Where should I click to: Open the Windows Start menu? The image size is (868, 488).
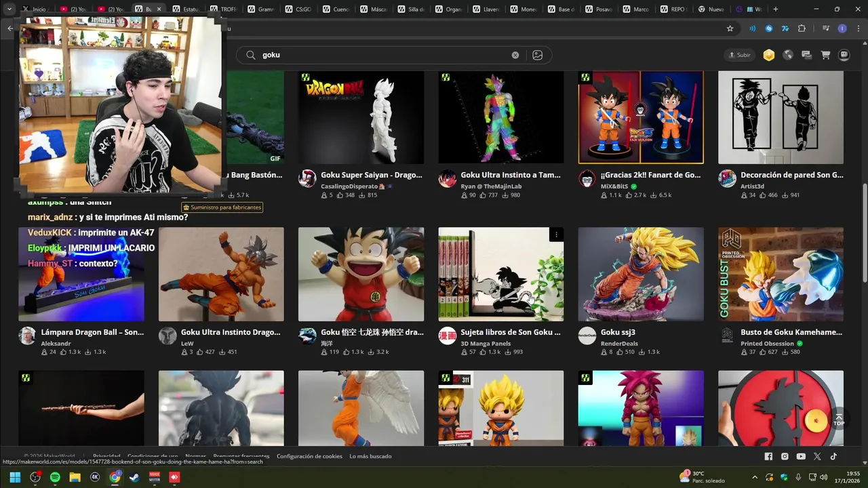coord(15,477)
